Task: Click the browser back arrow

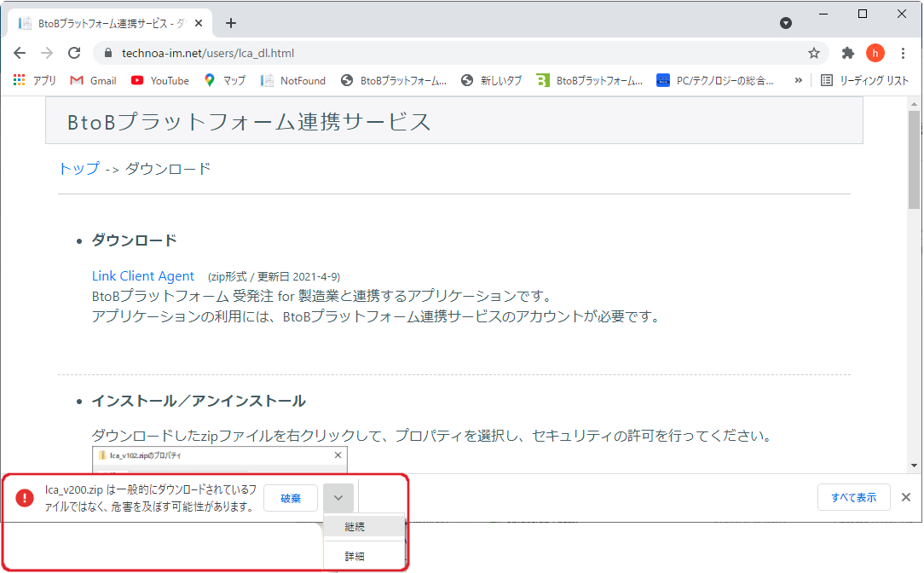Action: click(20, 53)
